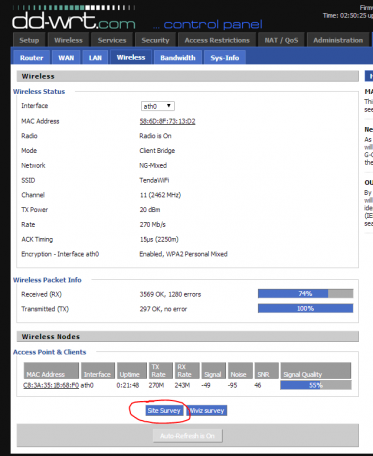Viewport: 373px width, 456px height.
Task: Select the LAN status sub-tab
Action: (x=95, y=57)
